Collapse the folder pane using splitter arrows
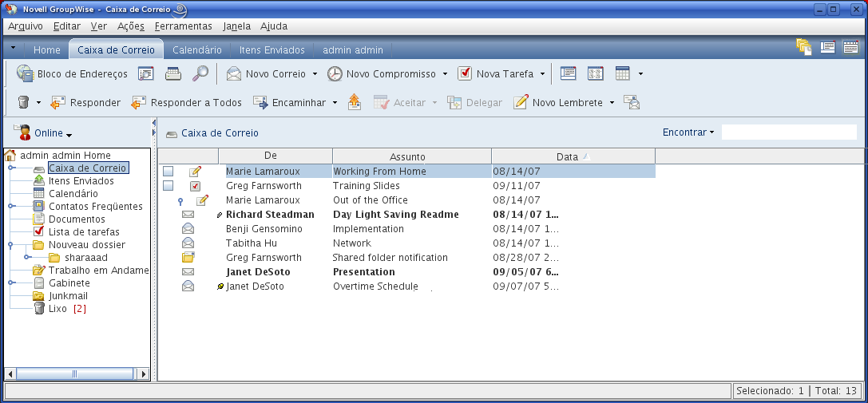 coord(154,123)
